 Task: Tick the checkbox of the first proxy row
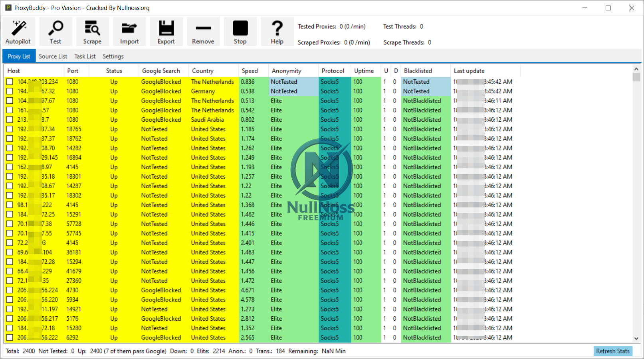[x=10, y=82]
